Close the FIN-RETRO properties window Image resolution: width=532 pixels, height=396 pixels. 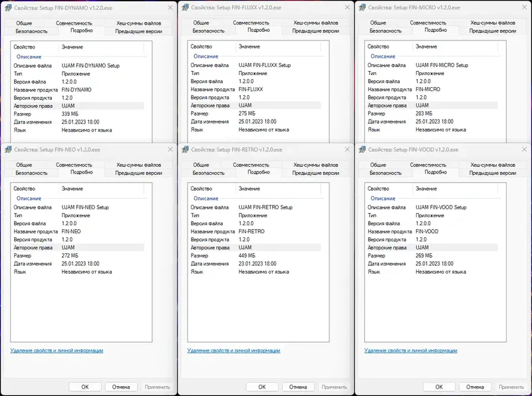347,149
